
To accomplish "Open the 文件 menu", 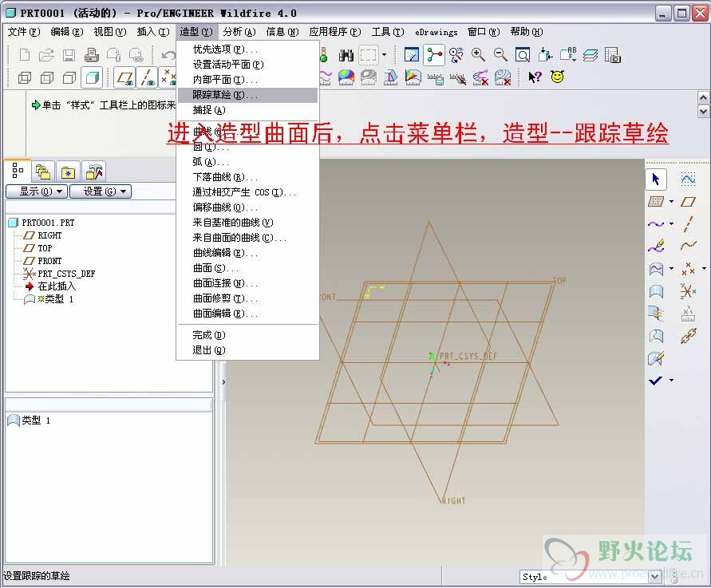I will (x=24, y=32).
